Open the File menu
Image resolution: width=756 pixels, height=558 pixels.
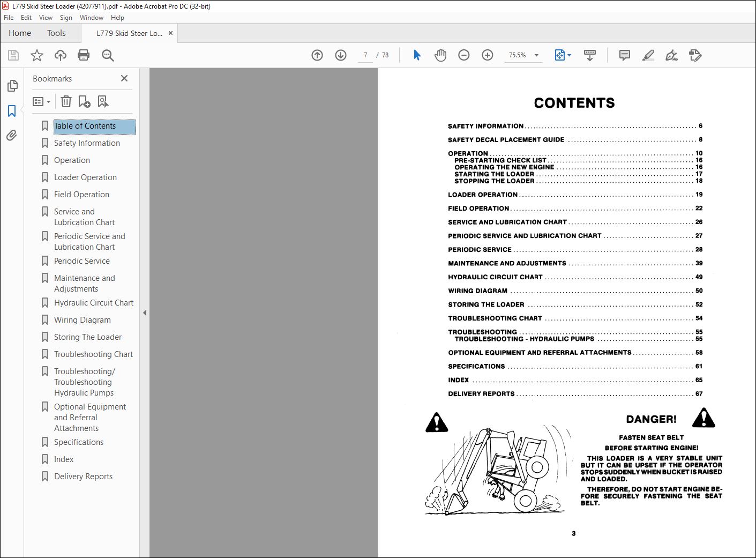9,18
